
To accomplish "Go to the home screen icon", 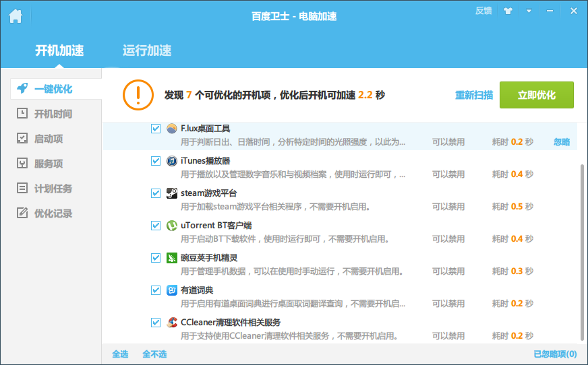I will (16, 15).
